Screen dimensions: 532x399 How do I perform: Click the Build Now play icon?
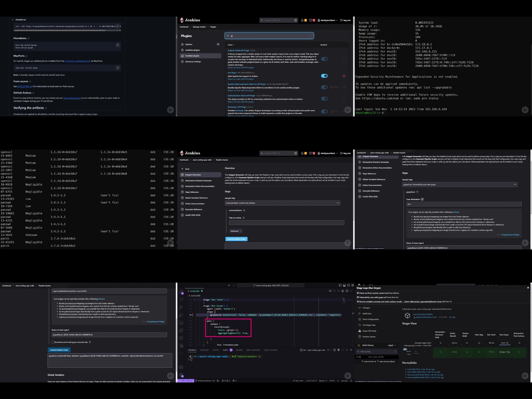(360, 314)
